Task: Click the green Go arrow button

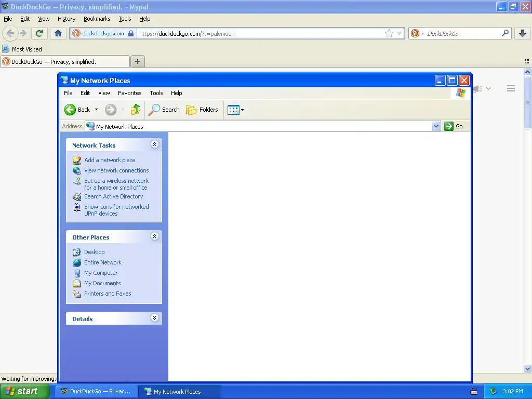Action: click(449, 126)
